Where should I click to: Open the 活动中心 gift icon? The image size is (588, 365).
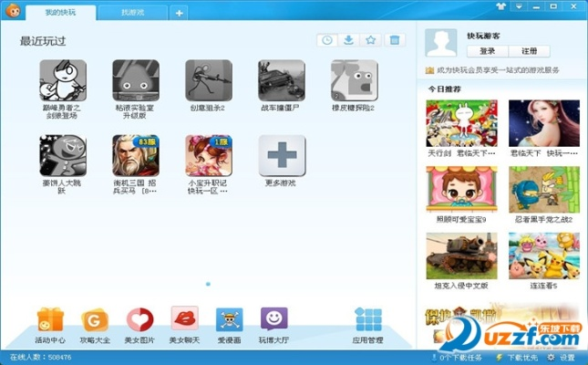tap(49, 319)
